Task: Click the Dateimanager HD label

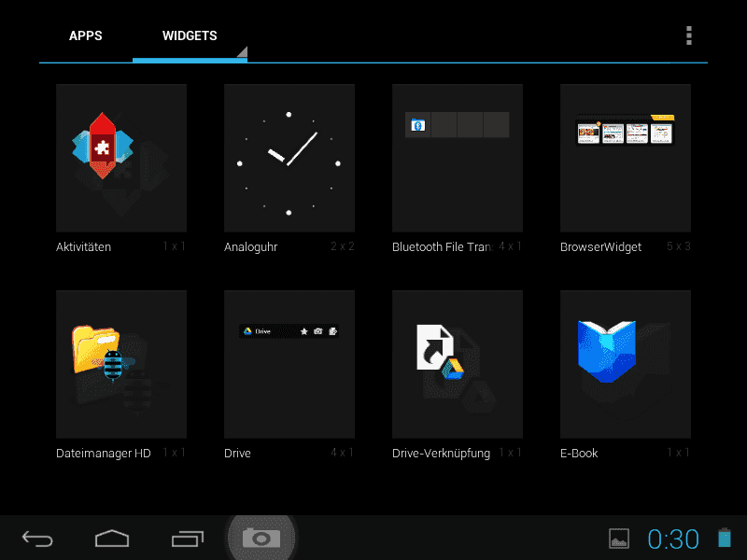Action: click(x=104, y=454)
